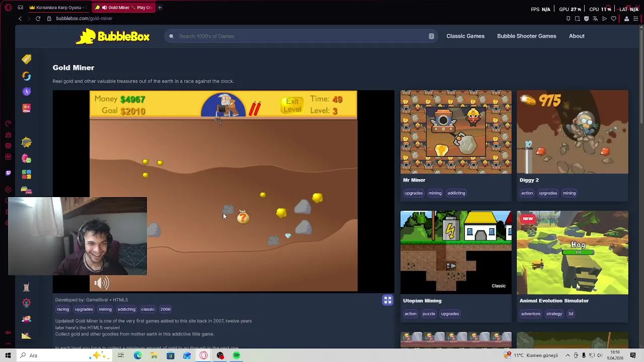Click the blue swirl sidebar icon
This screenshot has width=644, height=362.
[27, 76]
